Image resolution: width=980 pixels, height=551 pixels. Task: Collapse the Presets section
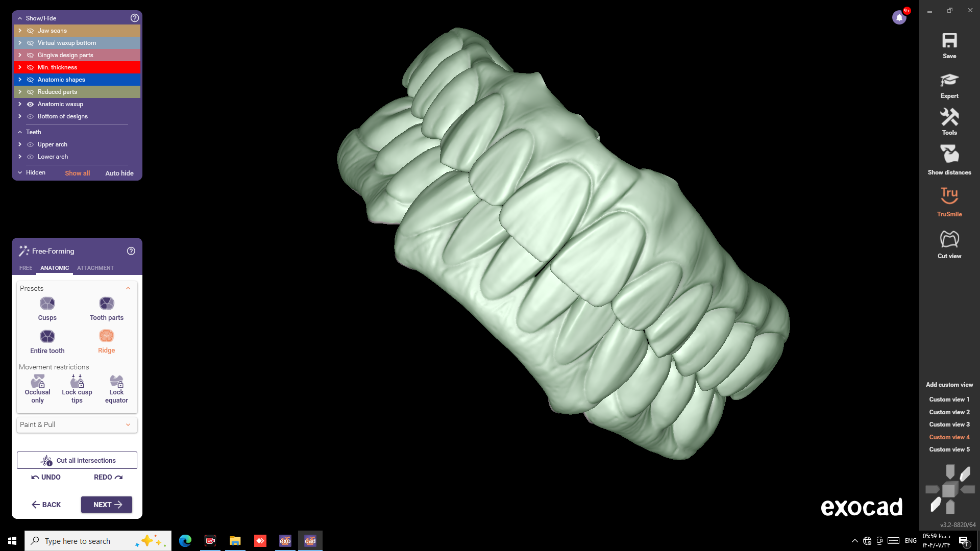click(128, 288)
